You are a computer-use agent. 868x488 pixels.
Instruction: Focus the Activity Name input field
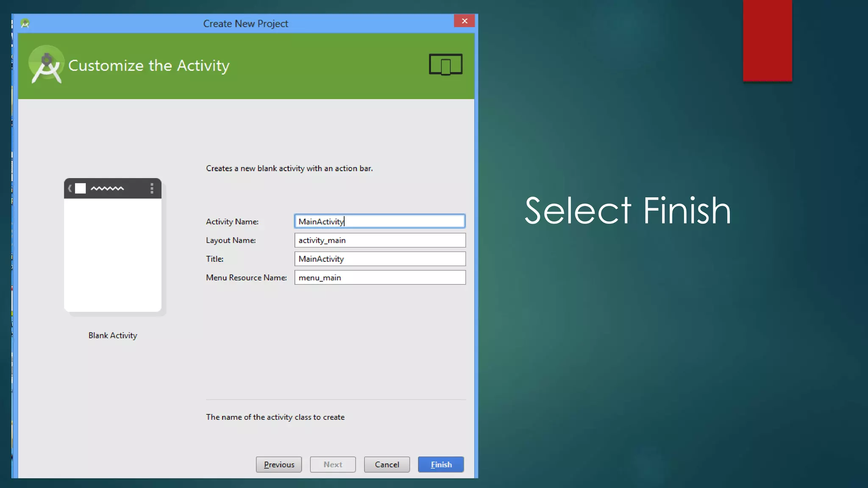point(380,221)
